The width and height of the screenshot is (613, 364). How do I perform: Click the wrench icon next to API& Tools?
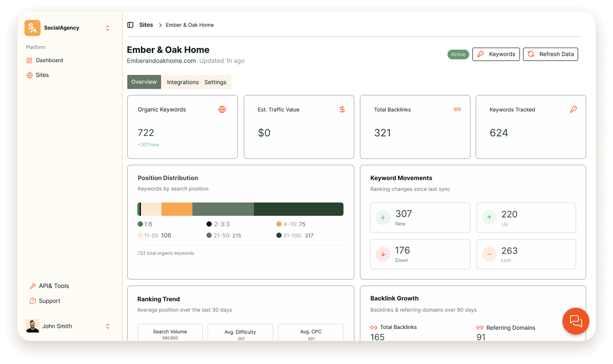click(33, 286)
